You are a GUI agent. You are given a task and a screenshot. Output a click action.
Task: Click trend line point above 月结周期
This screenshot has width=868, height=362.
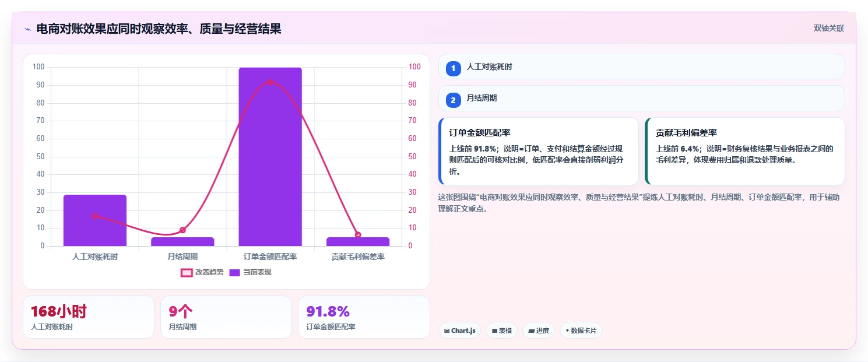click(x=182, y=230)
